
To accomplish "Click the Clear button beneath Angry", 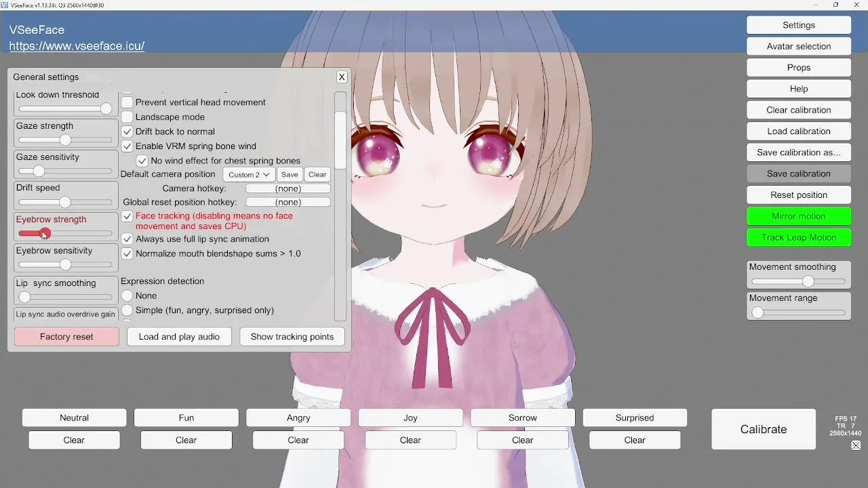I will pyautogui.click(x=298, y=441).
